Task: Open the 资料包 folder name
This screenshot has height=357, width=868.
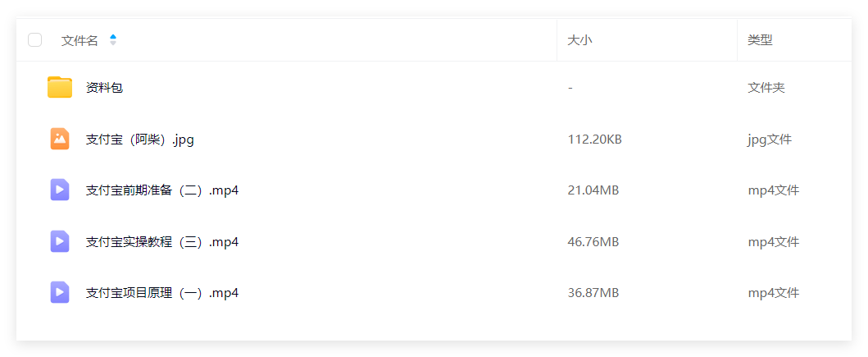Action: [x=105, y=88]
